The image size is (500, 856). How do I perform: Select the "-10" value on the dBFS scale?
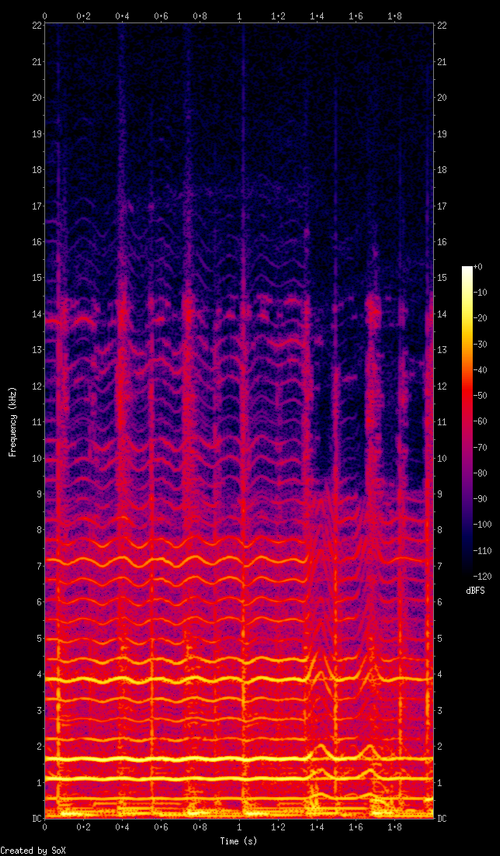pos(480,293)
